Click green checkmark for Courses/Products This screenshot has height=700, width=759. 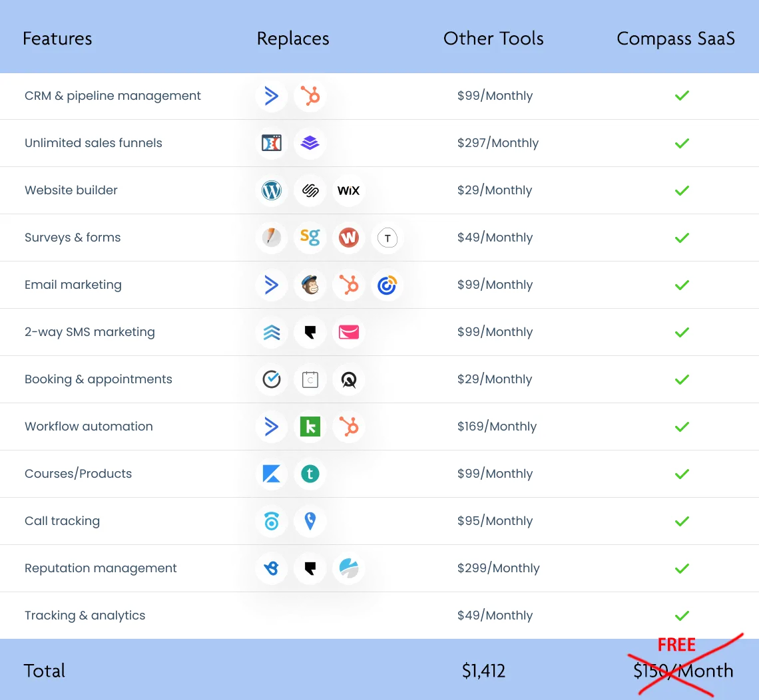[x=682, y=474]
